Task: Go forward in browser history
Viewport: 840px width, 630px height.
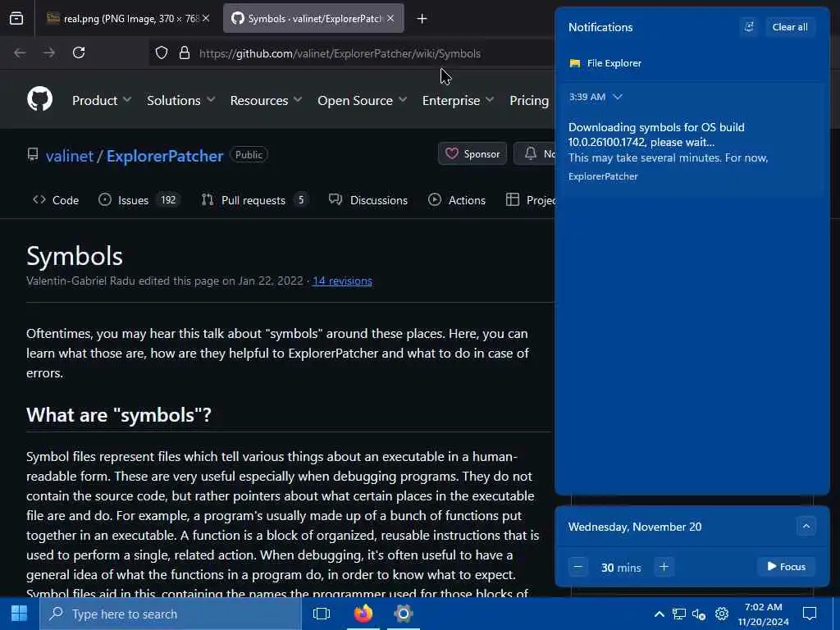Action: (x=48, y=52)
